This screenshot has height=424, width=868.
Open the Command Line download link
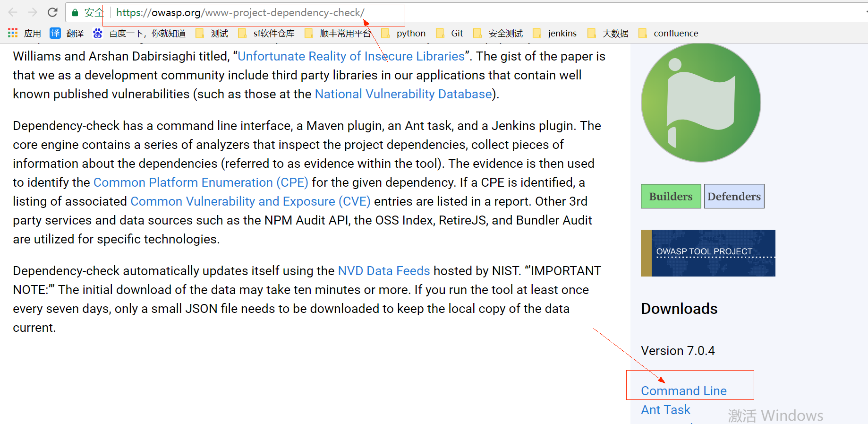coord(683,391)
